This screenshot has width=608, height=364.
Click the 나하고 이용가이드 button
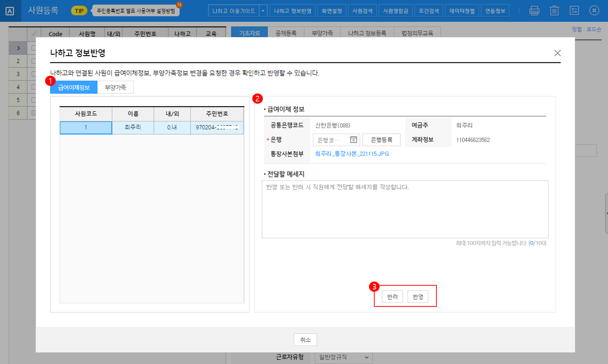(234, 11)
